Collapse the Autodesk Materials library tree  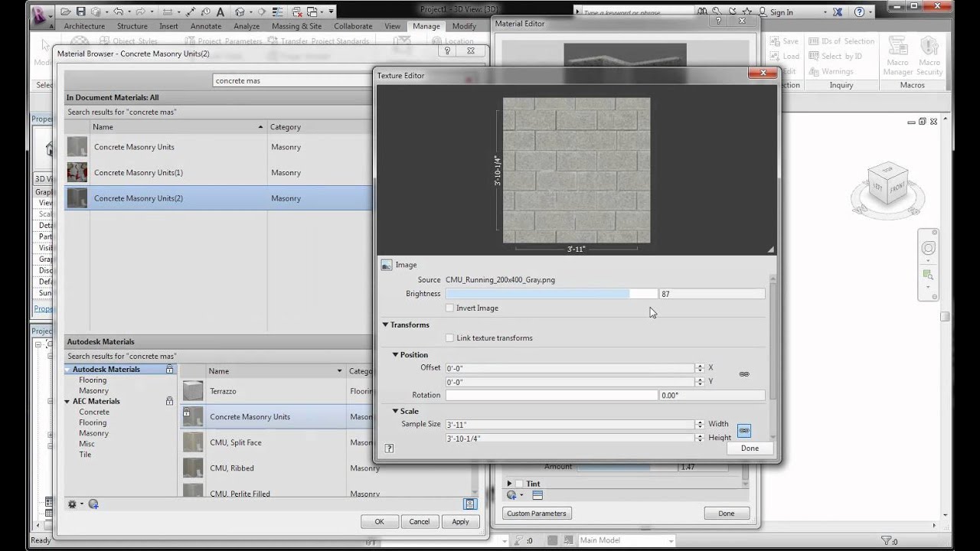[x=67, y=369]
